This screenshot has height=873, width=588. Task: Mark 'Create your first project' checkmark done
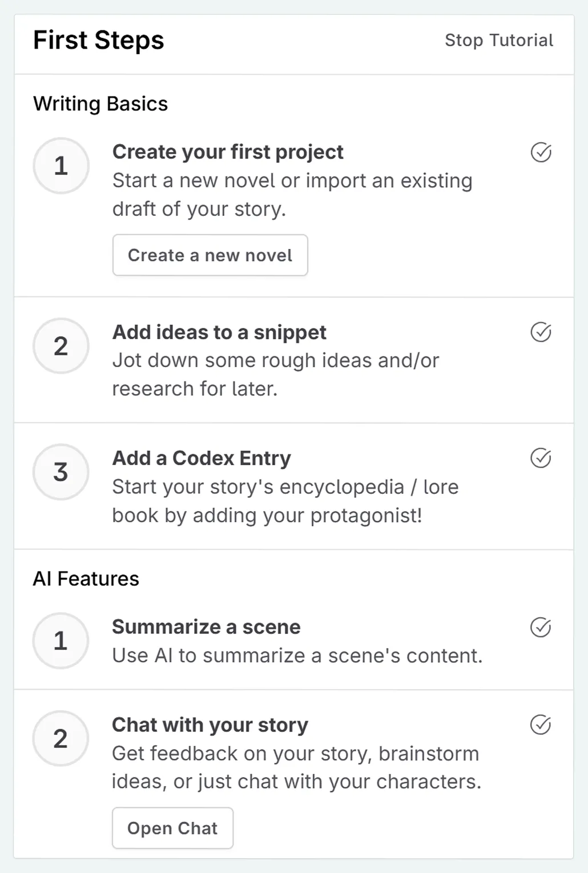pos(541,152)
